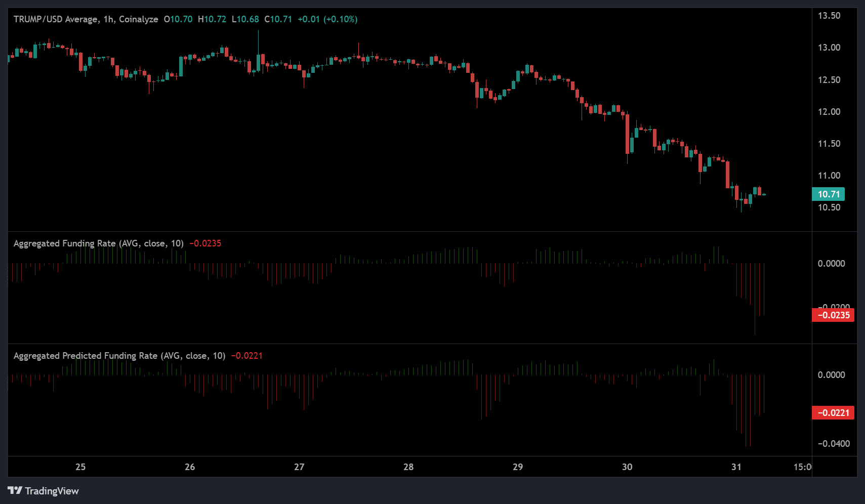Click date 28 on the time axis
This screenshot has width=865, height=504.
pyautogui.click(x=408, y=467)
